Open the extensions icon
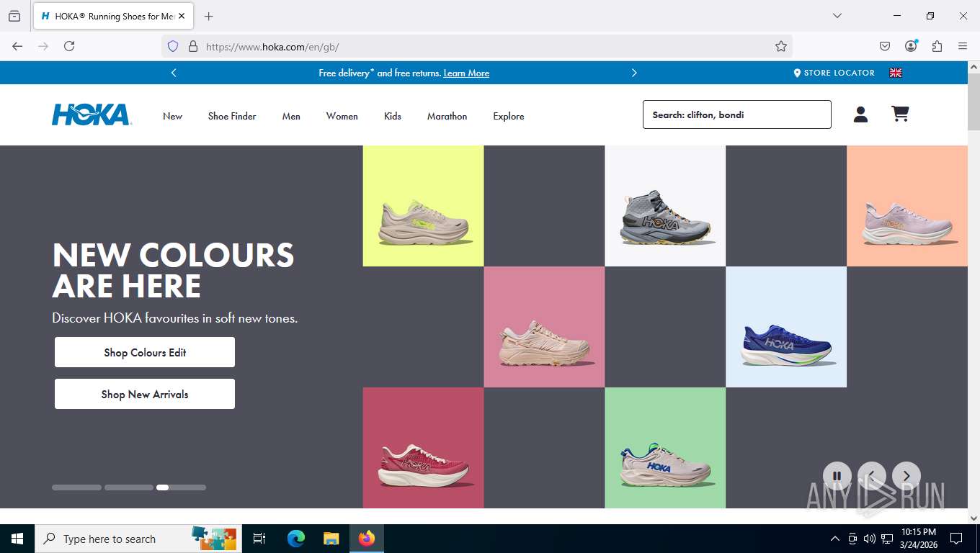This screenshot has width=980, height=553. click(937, 46)
